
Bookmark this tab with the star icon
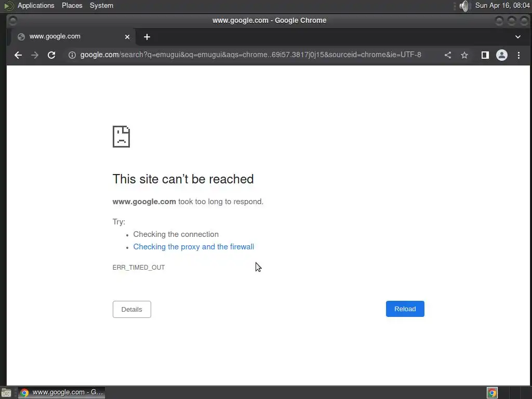tap(464, 55)
